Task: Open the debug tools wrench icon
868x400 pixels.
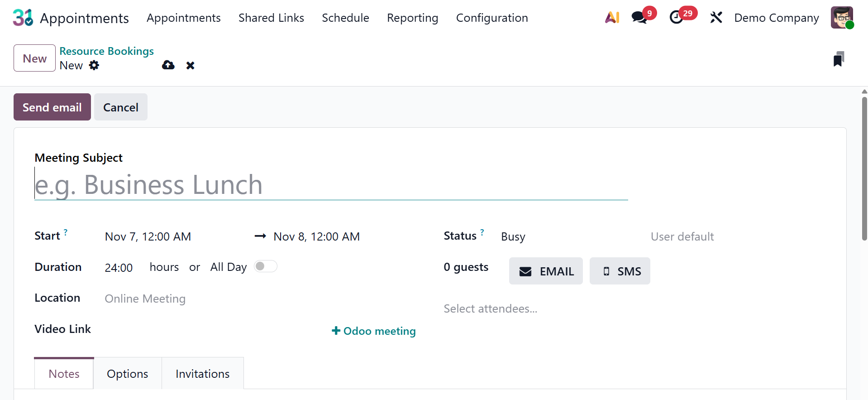Action: point(716,18)
